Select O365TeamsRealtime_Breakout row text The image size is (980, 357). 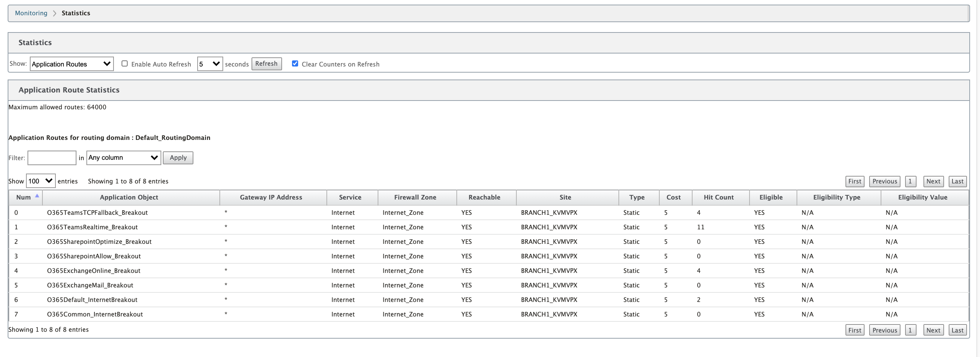point(92,227)
